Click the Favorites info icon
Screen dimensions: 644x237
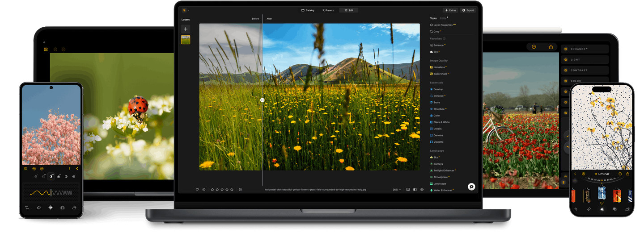pos(444,39)
